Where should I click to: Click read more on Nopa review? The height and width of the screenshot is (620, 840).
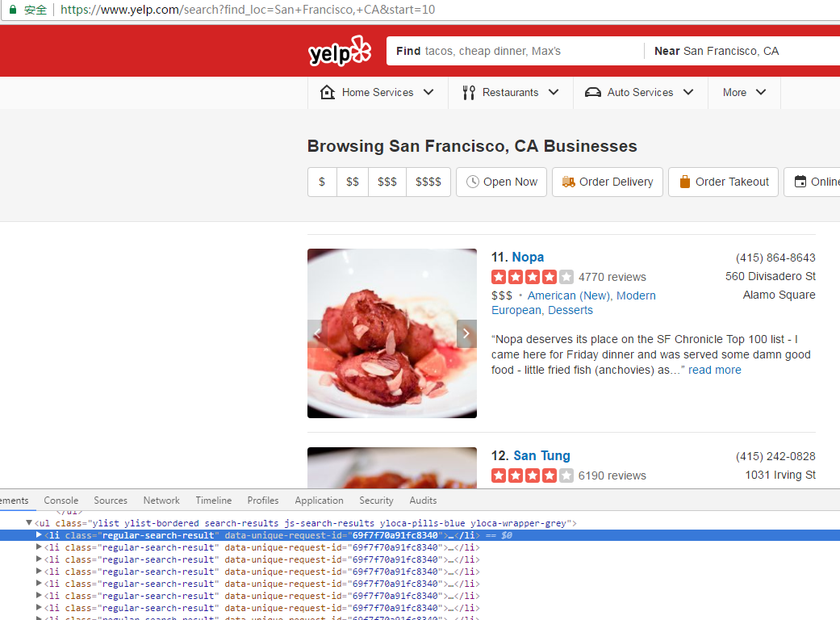coord(715,370)
